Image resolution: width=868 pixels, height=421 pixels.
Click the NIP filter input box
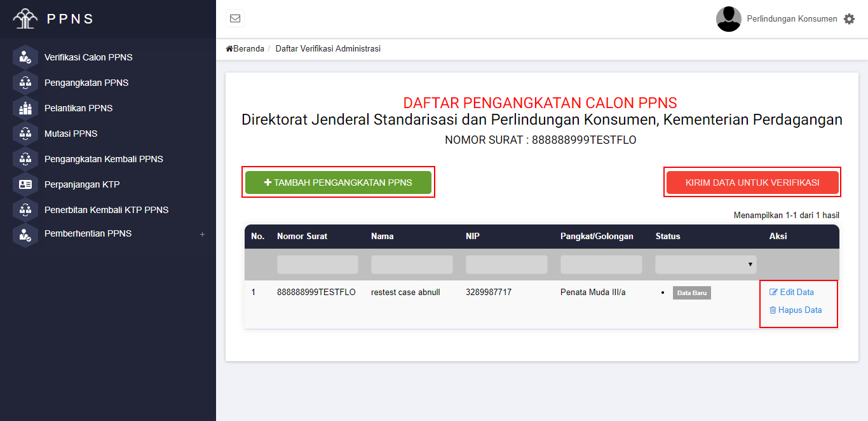point(506,265)
